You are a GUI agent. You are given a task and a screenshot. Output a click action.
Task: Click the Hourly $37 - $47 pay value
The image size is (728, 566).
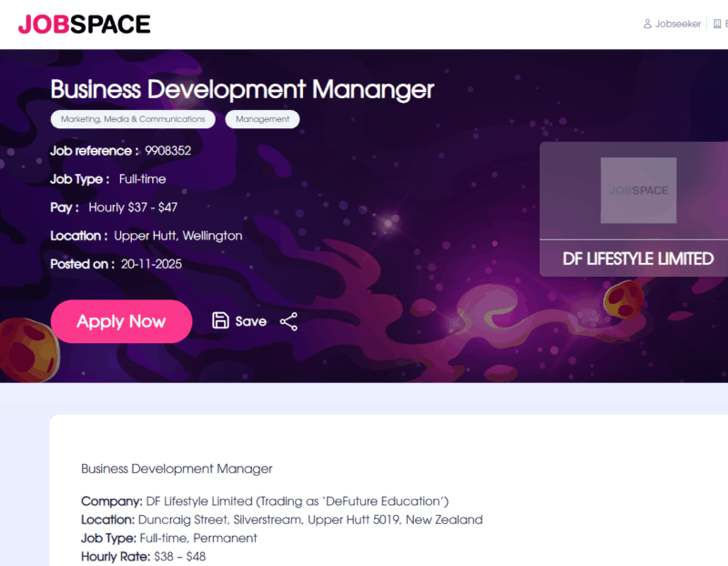tap(133, 207)
